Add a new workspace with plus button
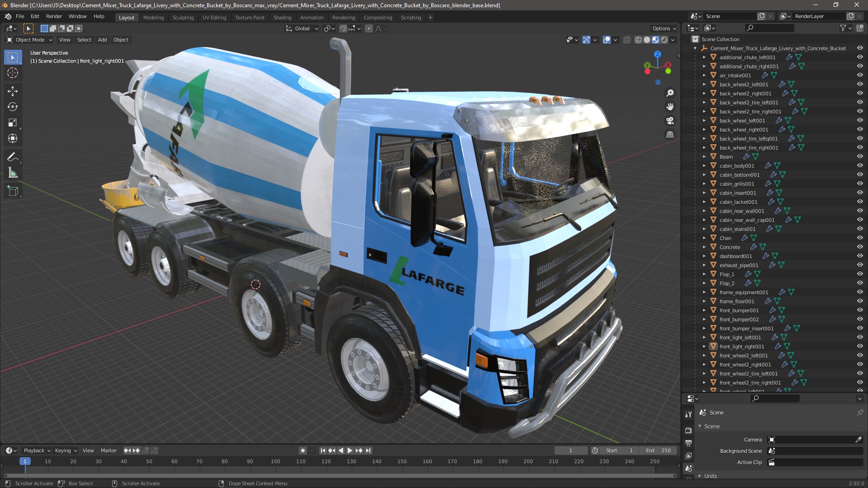The height and width of the screenshot is (488, 868). (430, 18)
